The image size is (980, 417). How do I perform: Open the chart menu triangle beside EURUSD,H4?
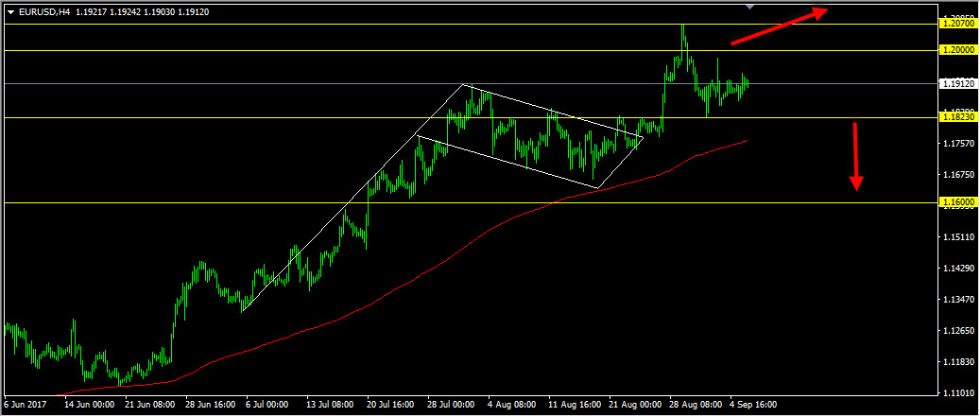pos(9,11)
